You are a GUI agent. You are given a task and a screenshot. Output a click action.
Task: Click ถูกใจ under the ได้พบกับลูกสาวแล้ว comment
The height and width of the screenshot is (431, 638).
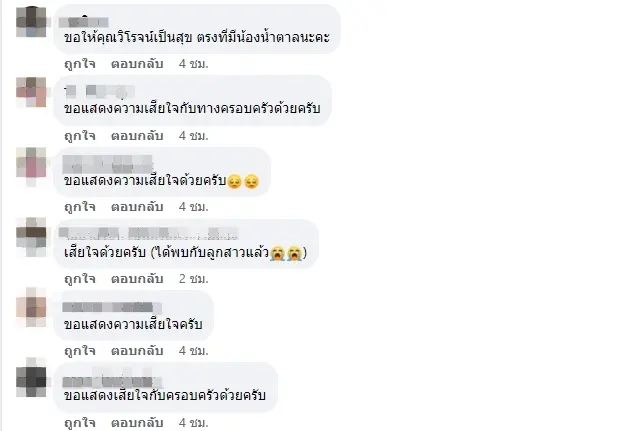pyautogui.click(x=80, y=279)
